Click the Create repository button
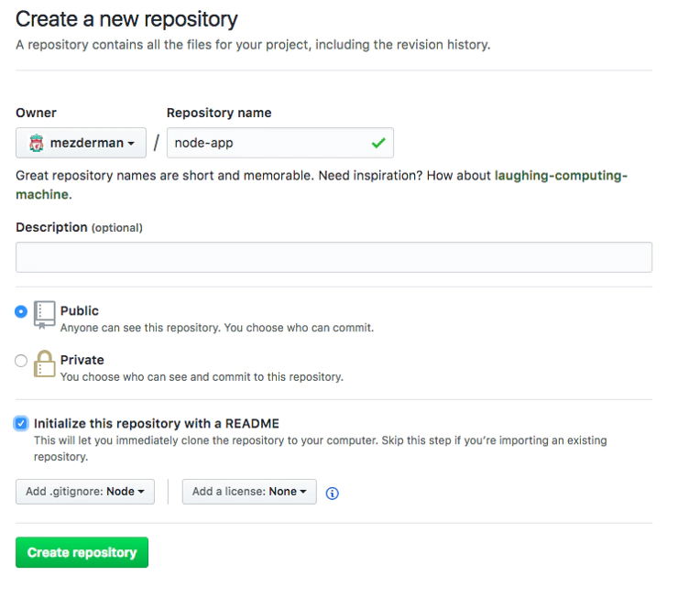The width and height of the screenshot is (700, 597). 82,552
